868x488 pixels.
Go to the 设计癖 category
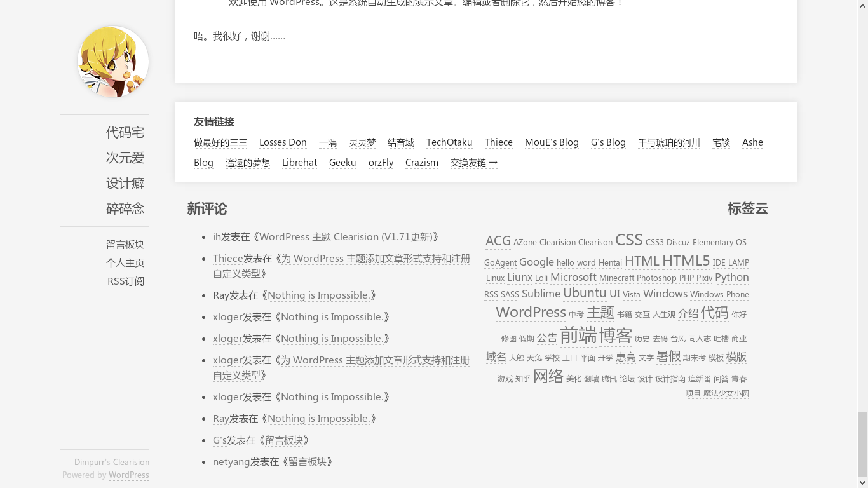coord(125,183)
